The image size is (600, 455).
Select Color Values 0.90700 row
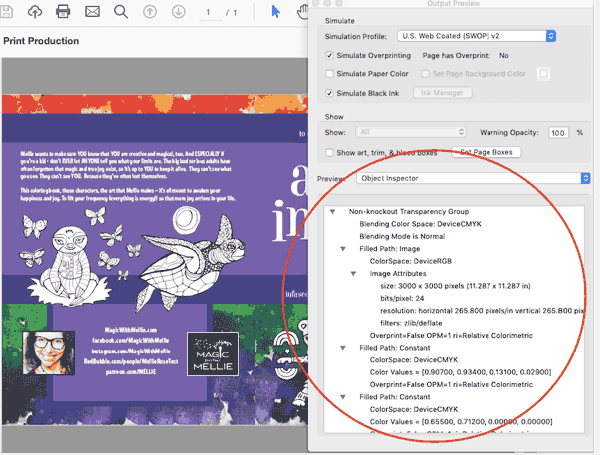tap(460, 372)
